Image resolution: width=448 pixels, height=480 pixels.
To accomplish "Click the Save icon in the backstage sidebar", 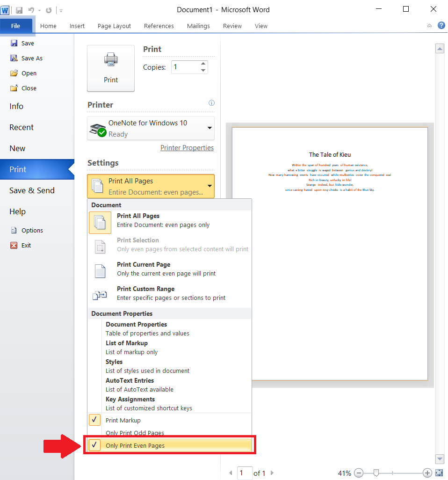I will 14,43.
